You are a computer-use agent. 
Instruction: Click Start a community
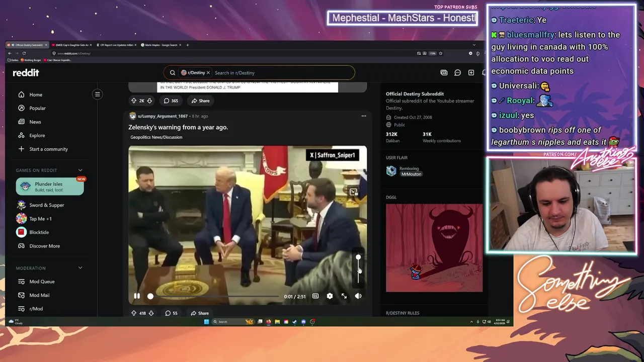48,149
